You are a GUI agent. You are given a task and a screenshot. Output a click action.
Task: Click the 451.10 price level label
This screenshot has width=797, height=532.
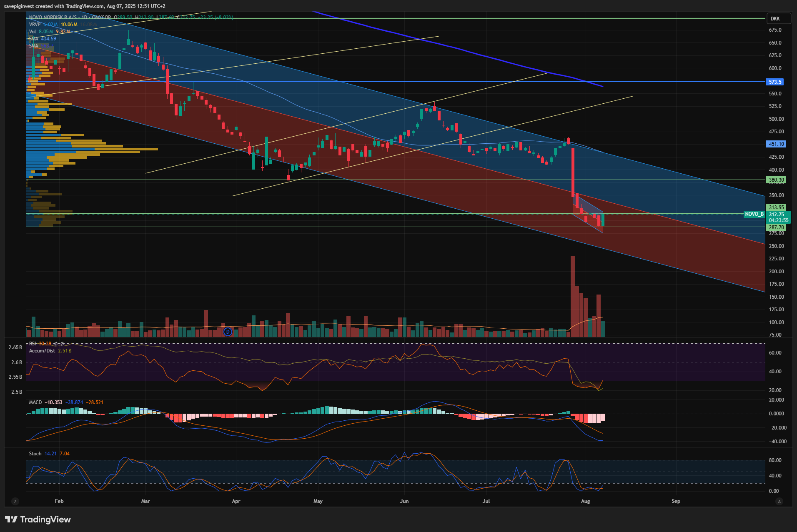click(x=776, y=144)
